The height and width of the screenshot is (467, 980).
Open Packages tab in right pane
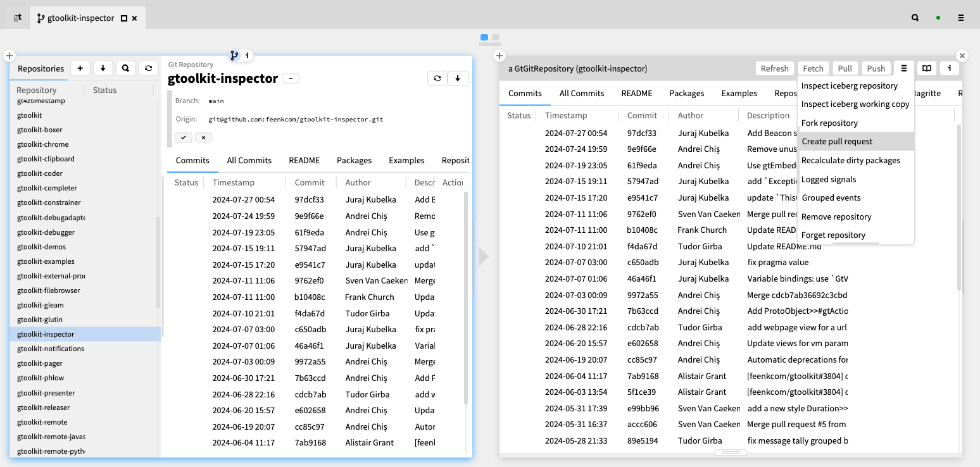click(686, 93)
